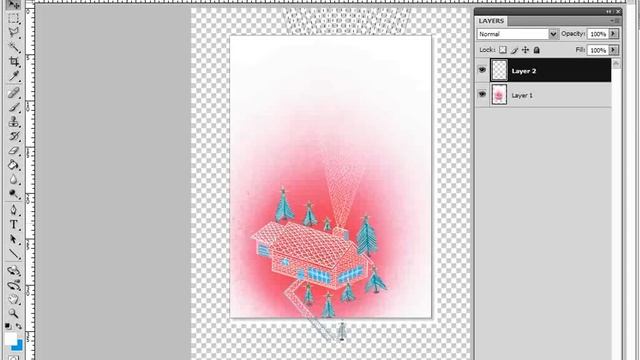Select the Polygonal Lasso tool
The width and height of the screenshot is (640, 360).
(13, 33)
